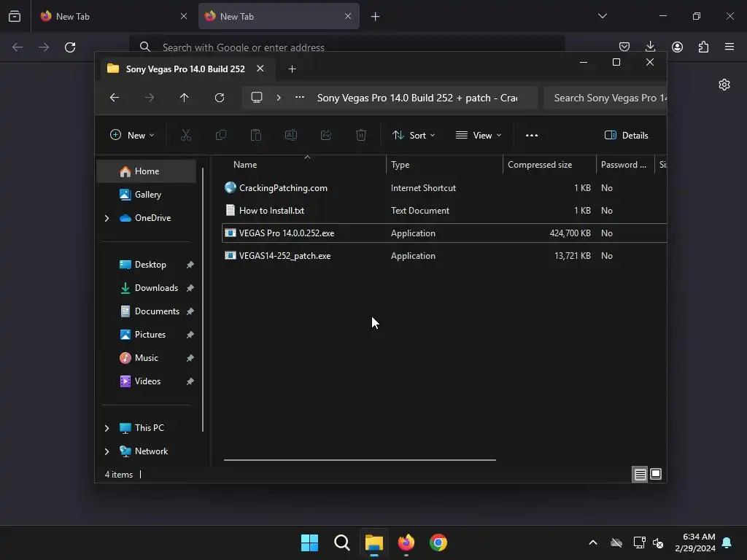
Task: Click the forward arrow in File Explorer
Action: pos(150,98)
